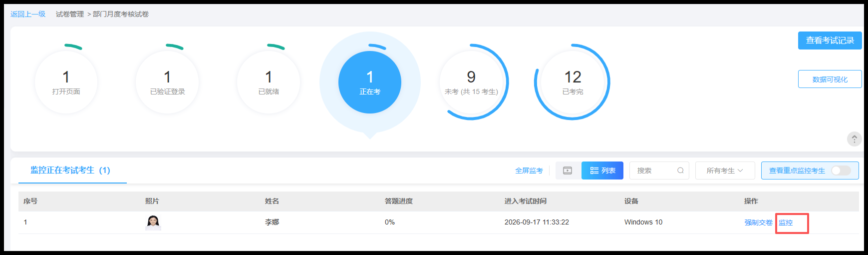Viewport: 868px width, 255px height.
Task: Click the 查看考试记录 button
Action: click(830, 40)
